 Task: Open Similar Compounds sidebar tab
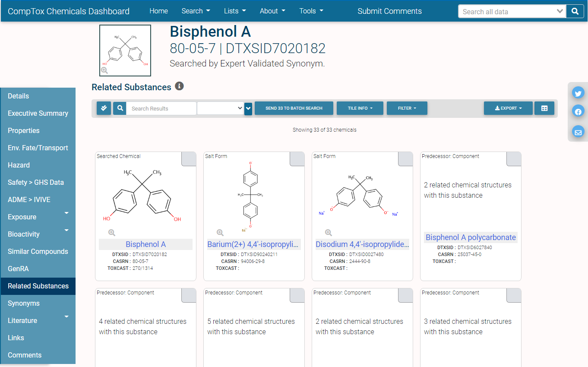tap(38, 252)
